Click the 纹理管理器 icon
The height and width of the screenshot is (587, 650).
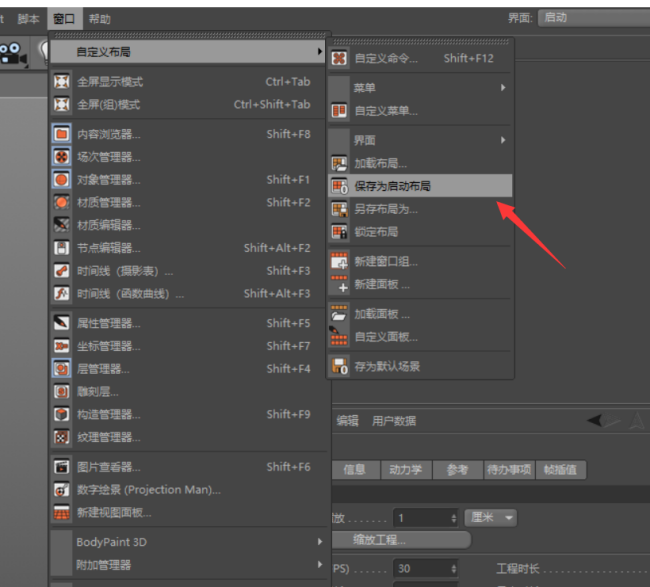tap(61, 437)
